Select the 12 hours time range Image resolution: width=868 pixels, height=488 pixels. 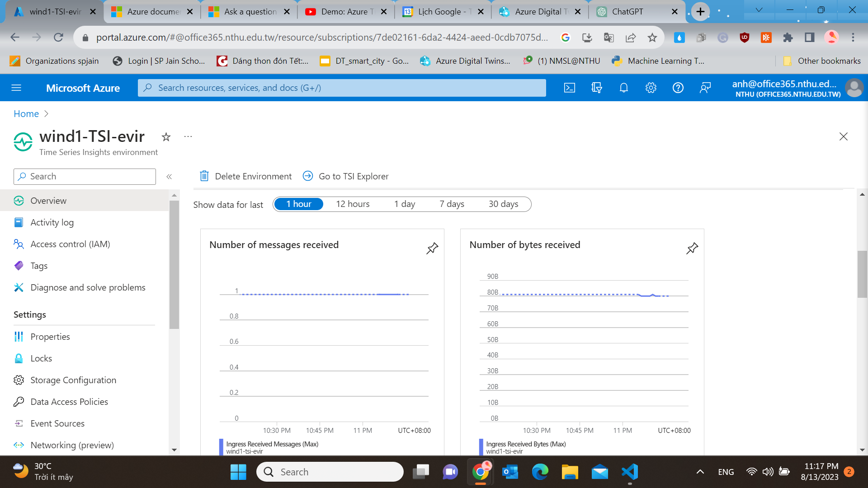[x=353, y=204]
